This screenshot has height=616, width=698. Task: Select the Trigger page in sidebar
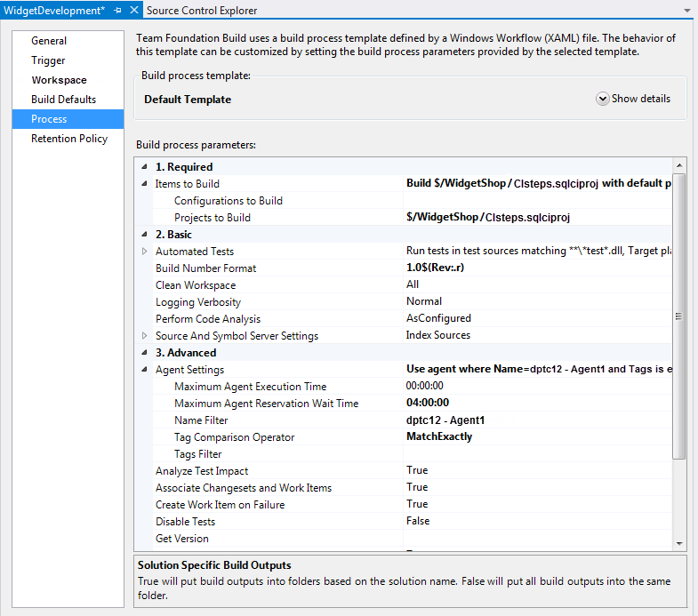[x=48, y=60]
